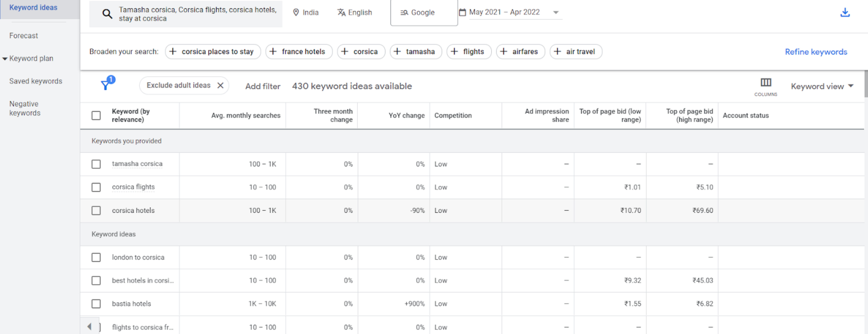
Task: Click the Account status column header
Action: point(745,116)
